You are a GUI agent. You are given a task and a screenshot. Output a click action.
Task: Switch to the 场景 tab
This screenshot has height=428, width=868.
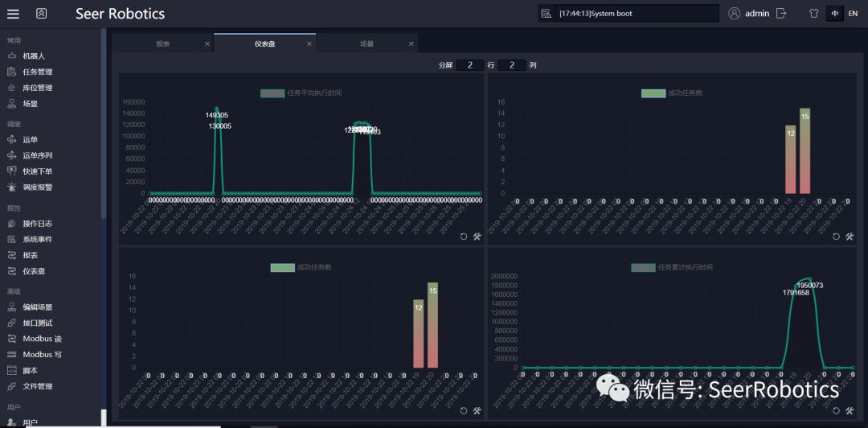366,43
